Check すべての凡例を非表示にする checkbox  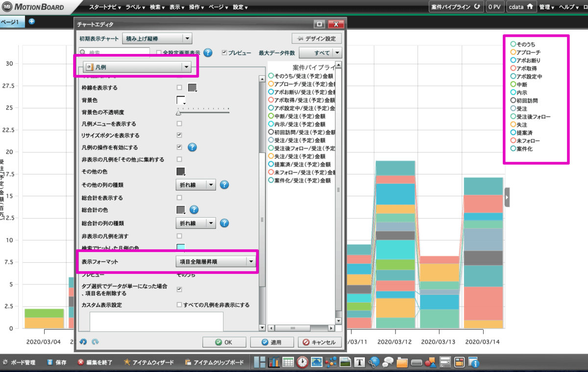179,305
